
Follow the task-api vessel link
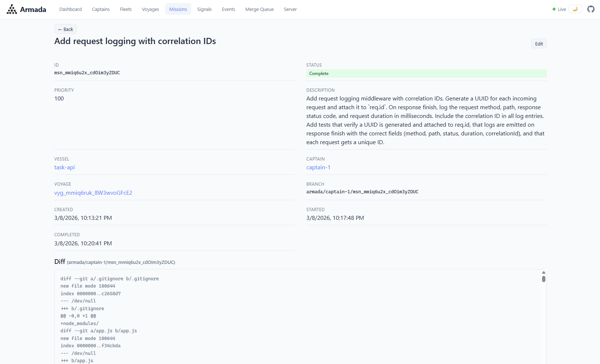[64, 167]
